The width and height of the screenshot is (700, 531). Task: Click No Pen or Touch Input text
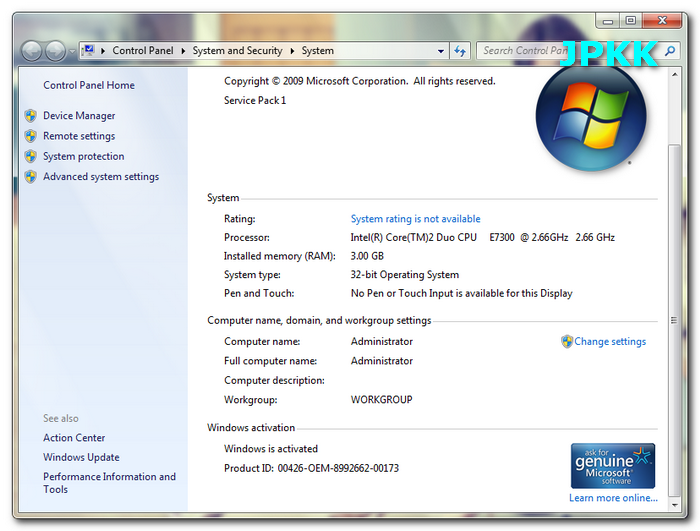[x=462, y=293]
